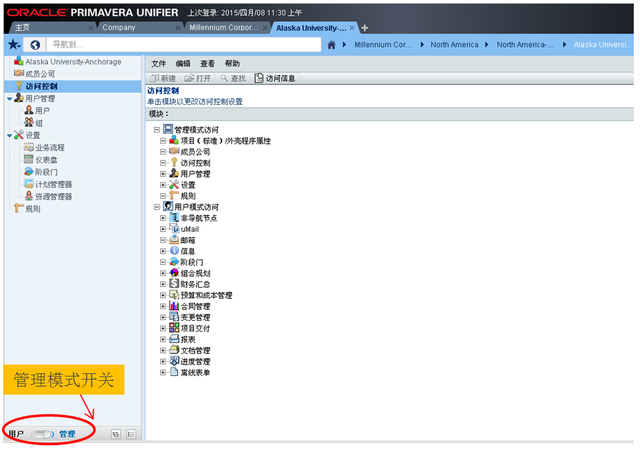Switch to the Company tab
This screenshot has width=640, height=449.
coord(118,27)
